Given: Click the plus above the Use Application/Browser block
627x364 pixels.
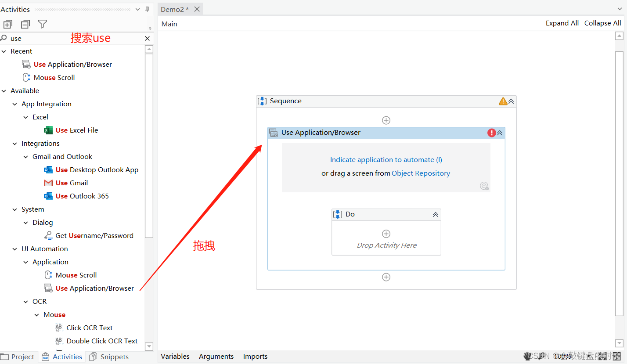Looking at the screenshot, I should [x=386, y=120].
